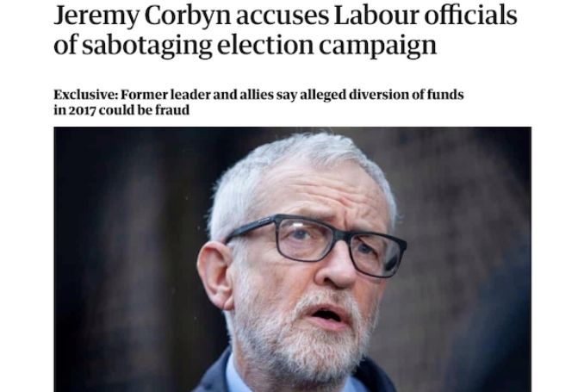This screenshot has height=392, width=584.
Task: Click the word 'fraud' in the subheading
Action: click(172, 110)
